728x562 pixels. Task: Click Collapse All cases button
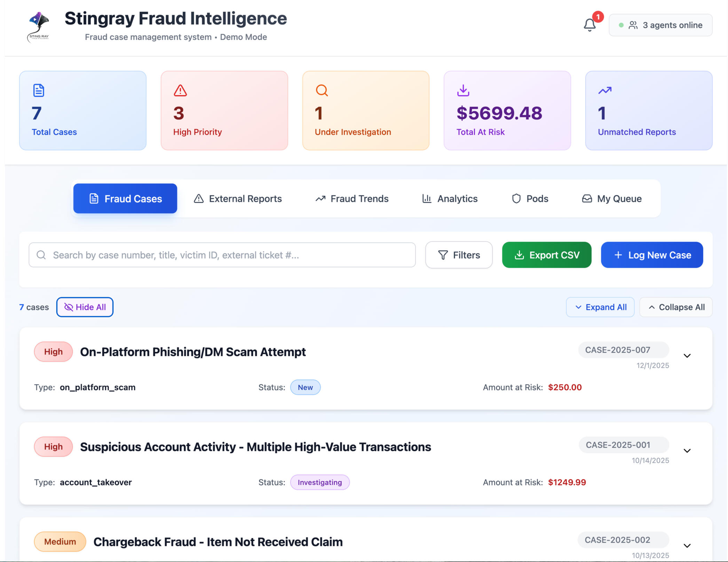pyautogui.click(x=676, y=307)
